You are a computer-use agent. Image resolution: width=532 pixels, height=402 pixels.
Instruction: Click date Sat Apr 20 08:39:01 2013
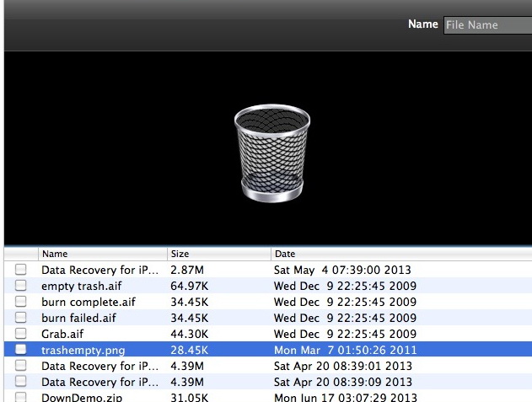(342, 366)
